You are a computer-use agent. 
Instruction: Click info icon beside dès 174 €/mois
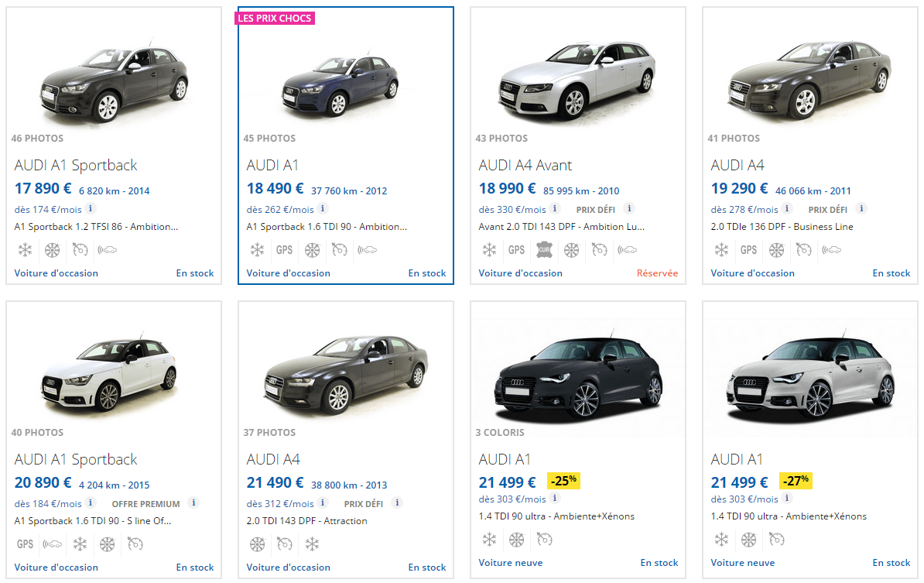click(90, 209)
